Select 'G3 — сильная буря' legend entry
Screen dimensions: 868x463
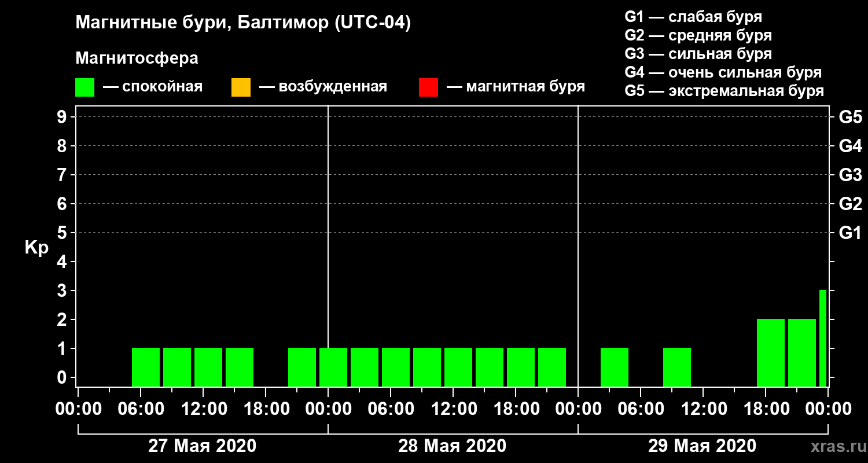[x=698, y=54]
